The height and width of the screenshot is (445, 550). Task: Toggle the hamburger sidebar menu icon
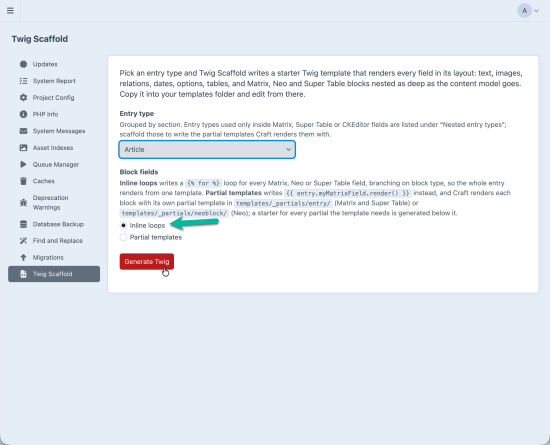pos(10,11)
